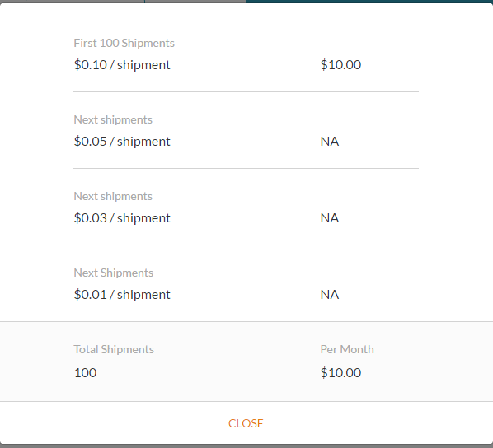
Task: Select Next Shipments label above $0.01 rate
Action: click(x=114, y=273)
